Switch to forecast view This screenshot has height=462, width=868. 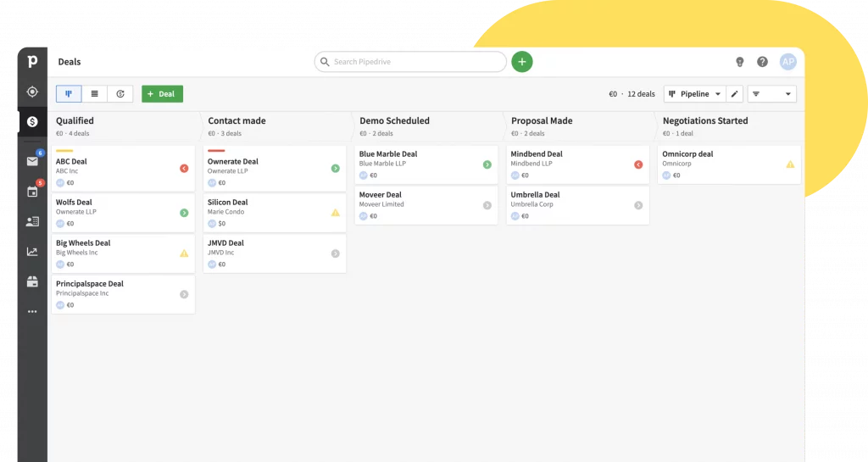[x=120, y=93]
